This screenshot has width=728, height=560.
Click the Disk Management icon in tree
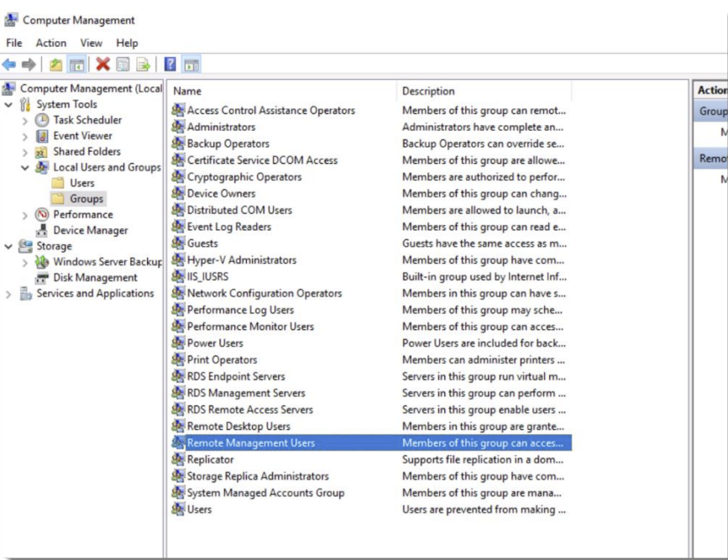click(x=42, y=278)
